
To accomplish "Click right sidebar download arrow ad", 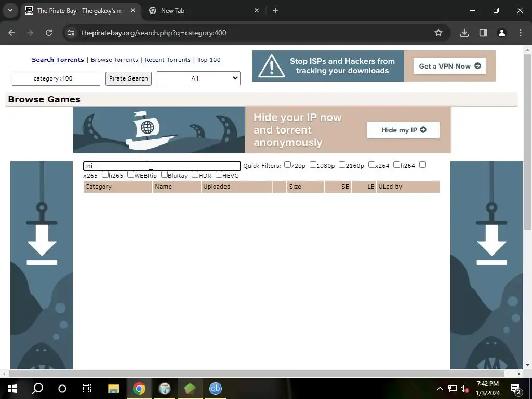I will [487, 265].
